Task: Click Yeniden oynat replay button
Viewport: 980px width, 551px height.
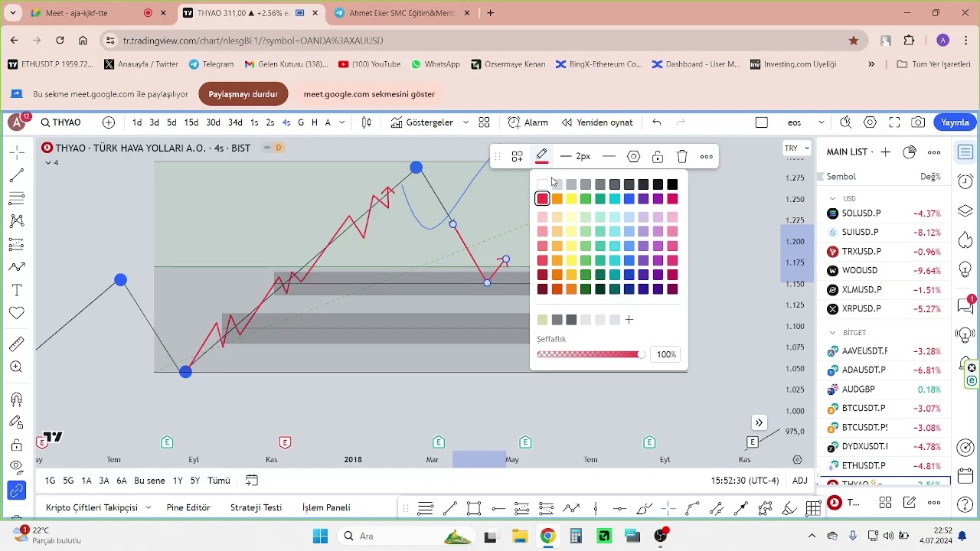Action: pyautogui.click(x=597, y=122)
